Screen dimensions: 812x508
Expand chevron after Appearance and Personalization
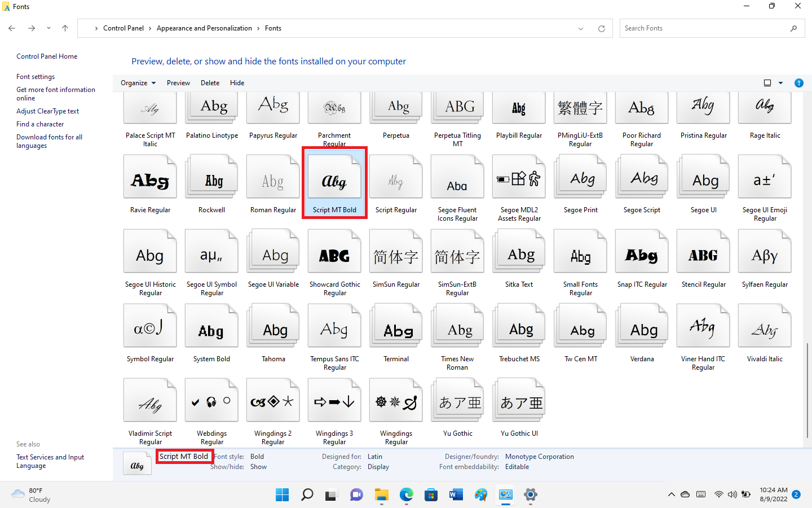point(258,28)
